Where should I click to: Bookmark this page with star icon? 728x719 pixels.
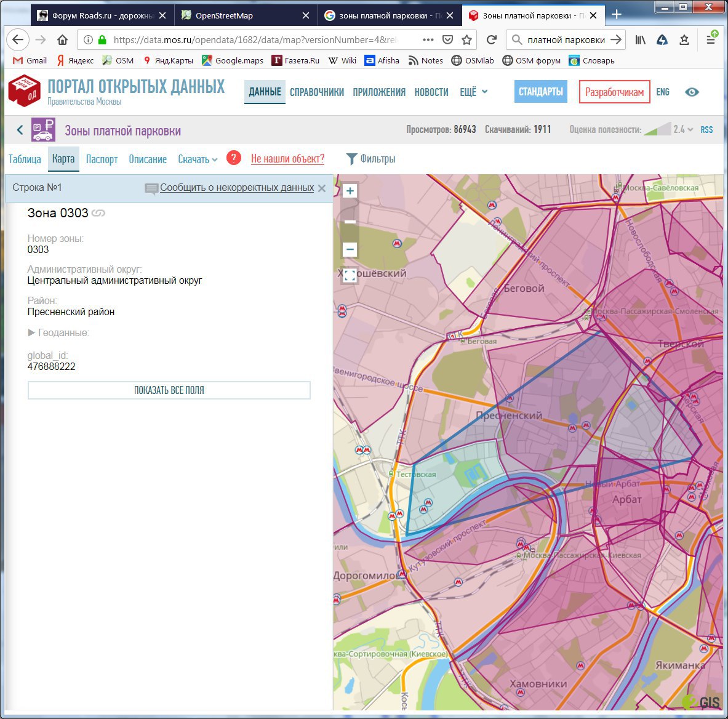(x=467, y=40)
